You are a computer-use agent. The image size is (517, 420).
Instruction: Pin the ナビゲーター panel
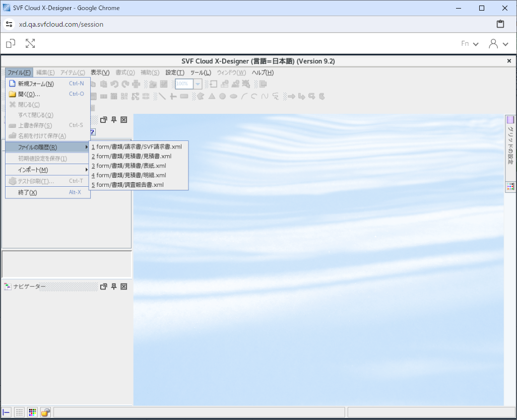click(114, 287)
